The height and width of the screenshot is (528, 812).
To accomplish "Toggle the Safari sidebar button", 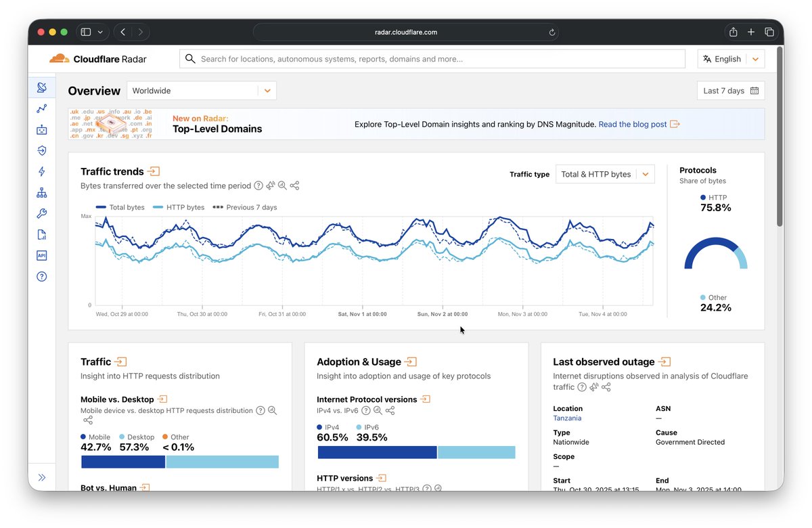I will tap(86, 32).
